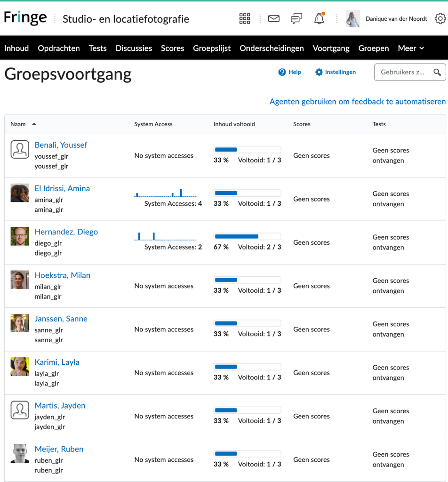Open the Onderscheidingen nav item
448x482 pixels.
272,48
